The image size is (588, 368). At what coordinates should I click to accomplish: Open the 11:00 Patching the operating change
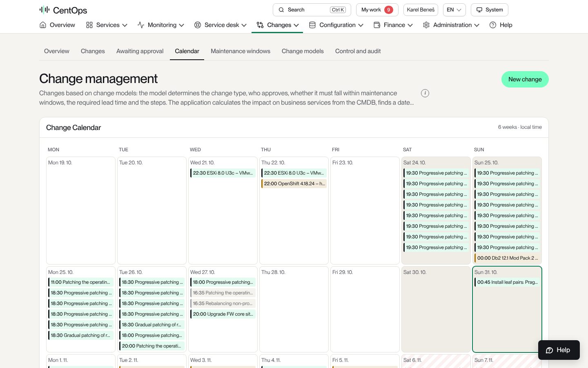(x=81, y=282)
